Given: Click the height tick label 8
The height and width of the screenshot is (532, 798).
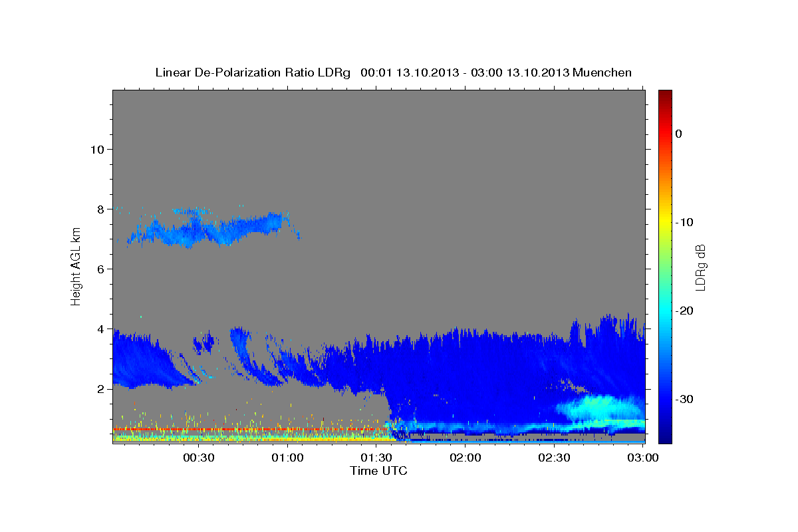Looking at the screenshot, I should [x=100, y=209].
